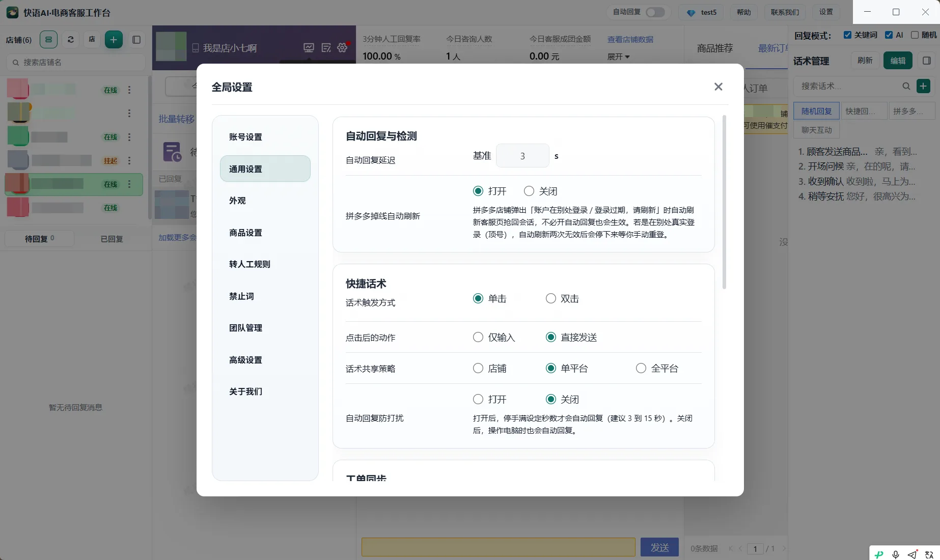Set 话术共享策略 to 全平台
The image size is (940, 560).
(x=641, y=368)
